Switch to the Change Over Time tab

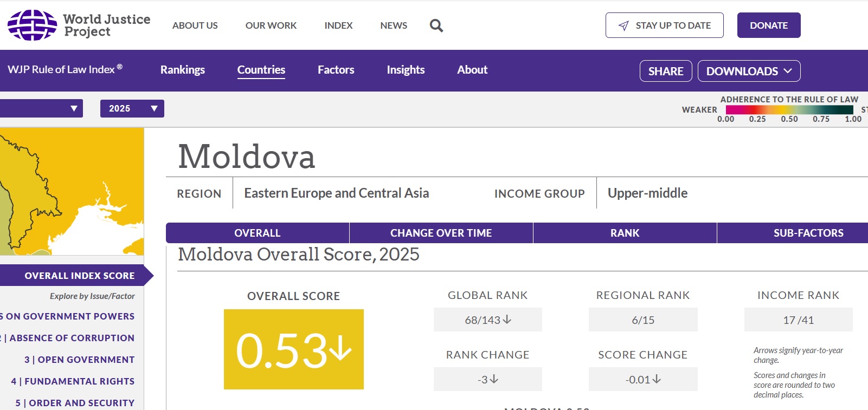[441, 233]
